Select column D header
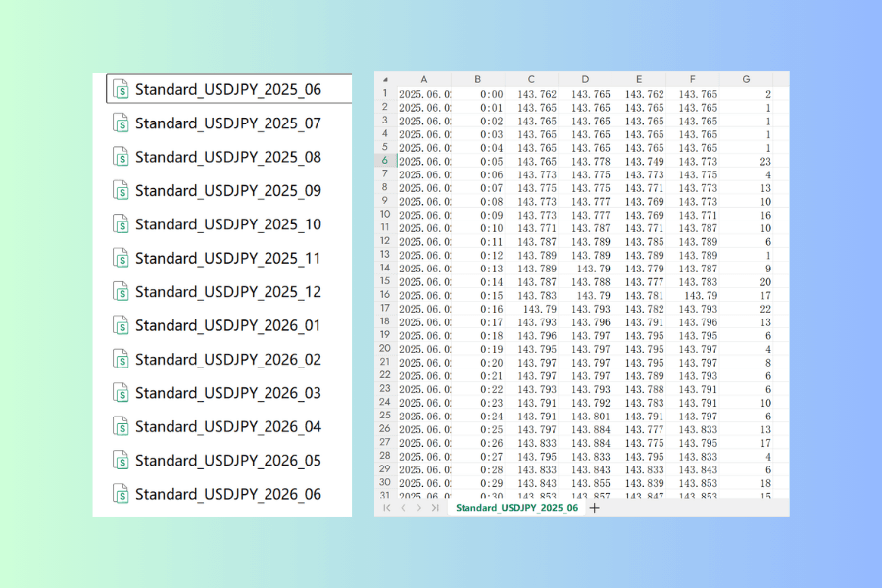 click(x=585, y=79)
